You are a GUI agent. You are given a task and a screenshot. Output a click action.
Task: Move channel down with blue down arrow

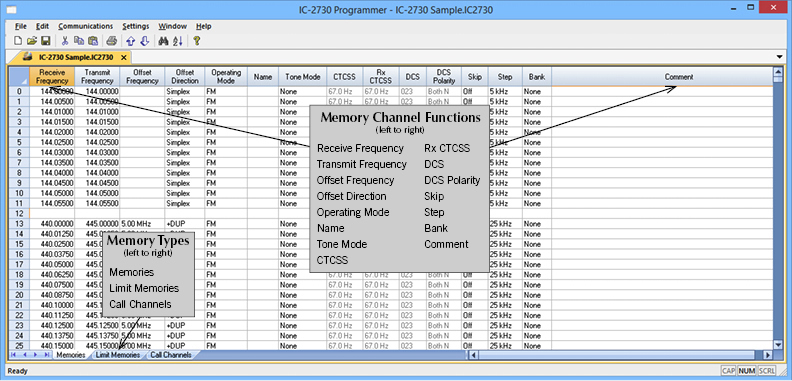pyautogui.click(x=144, y=41)
